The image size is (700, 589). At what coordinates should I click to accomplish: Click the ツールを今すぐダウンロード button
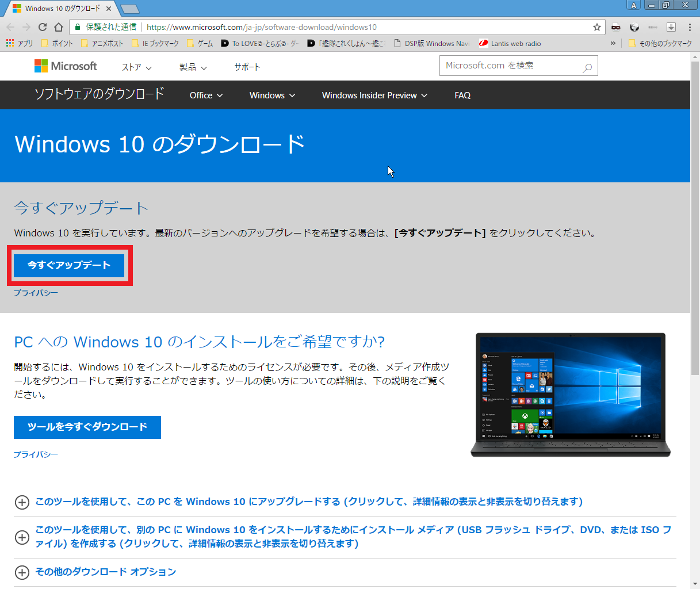[87, 427]
